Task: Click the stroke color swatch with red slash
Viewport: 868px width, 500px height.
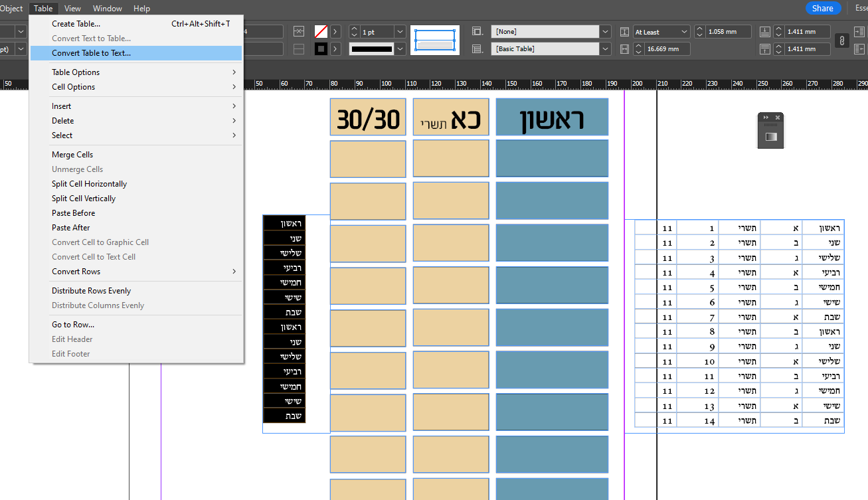Action: tap(321, 31)
